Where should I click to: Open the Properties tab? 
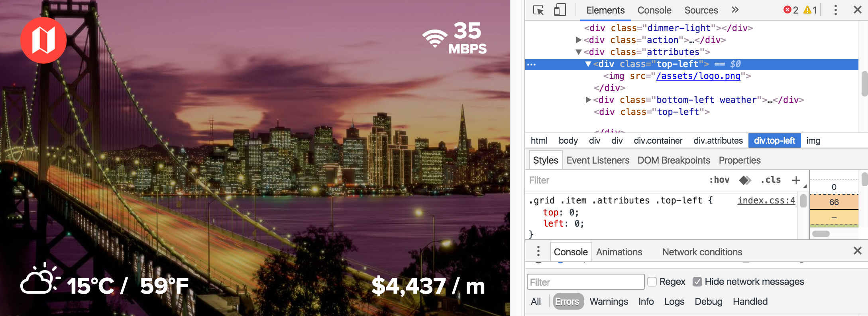pyautogui.click(x=739, y=160)
